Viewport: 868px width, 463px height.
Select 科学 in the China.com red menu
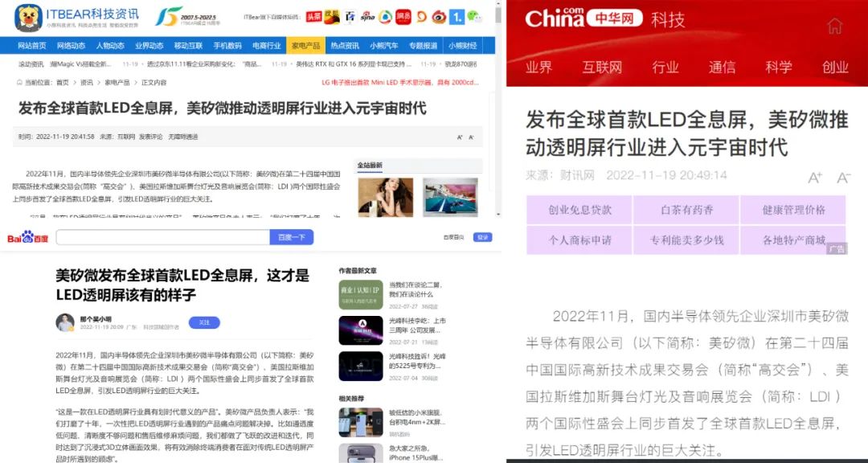point(778,68)
